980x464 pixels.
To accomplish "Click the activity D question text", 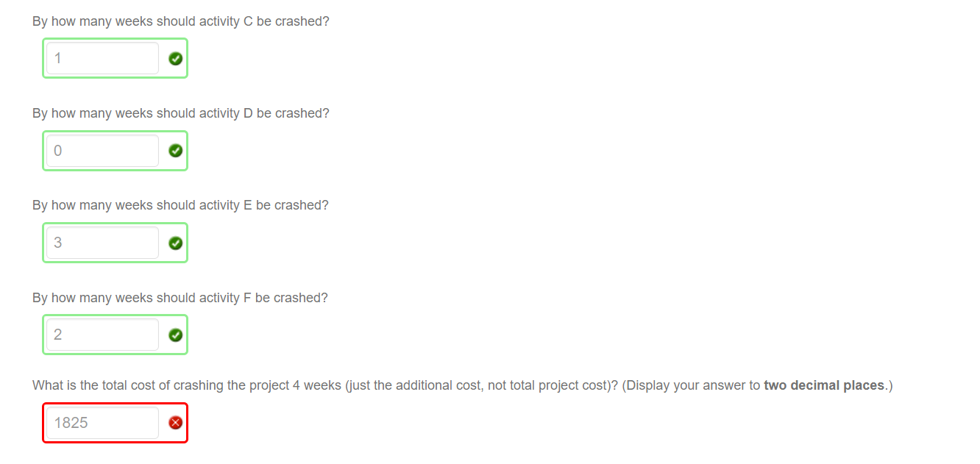I will pos(180,113).
